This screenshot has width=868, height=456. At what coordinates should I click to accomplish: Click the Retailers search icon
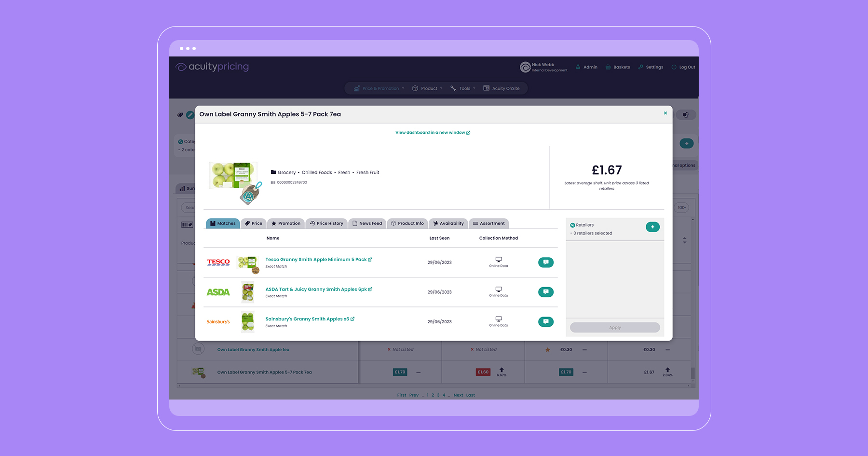coord(572,225)
